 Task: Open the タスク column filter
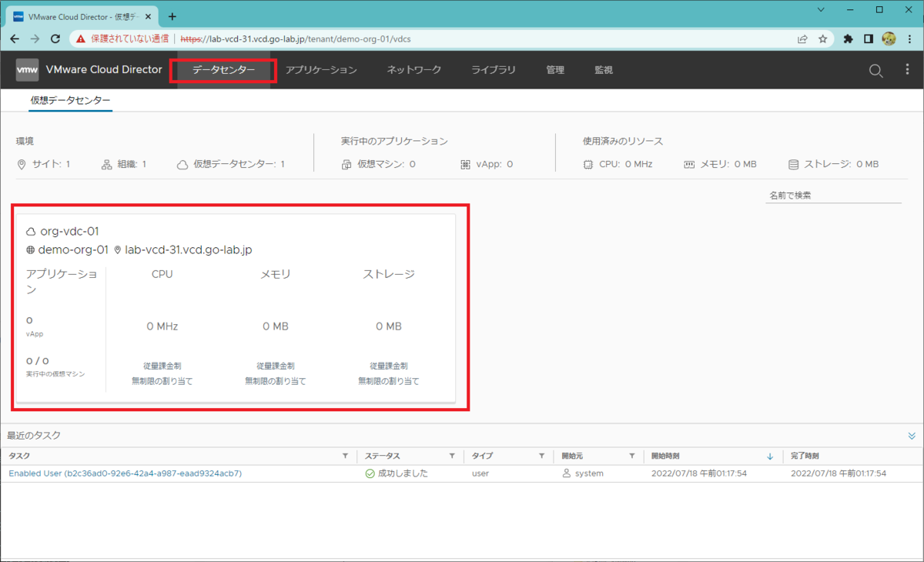point(345,456)
